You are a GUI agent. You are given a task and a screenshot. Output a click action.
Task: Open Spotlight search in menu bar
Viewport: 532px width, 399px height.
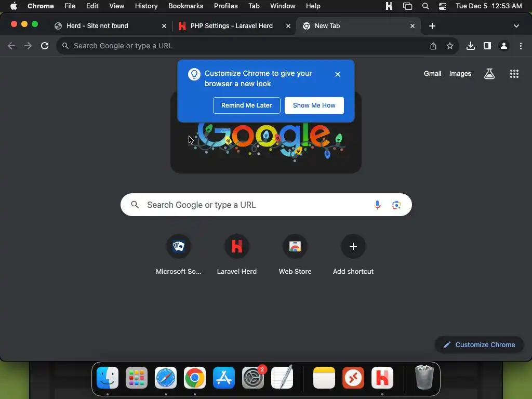(x=425, y=6)
